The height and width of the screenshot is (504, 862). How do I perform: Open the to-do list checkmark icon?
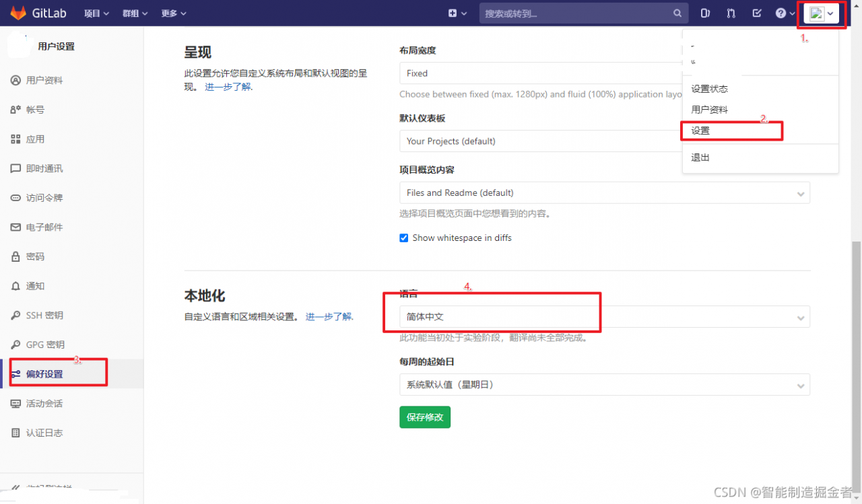click(x=757, y=13)
